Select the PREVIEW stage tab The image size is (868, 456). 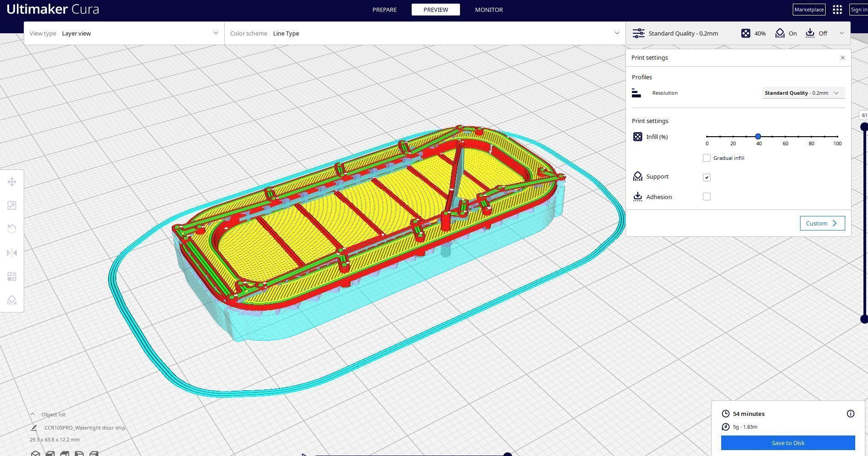pyautogui.click(x=436, y=10)
